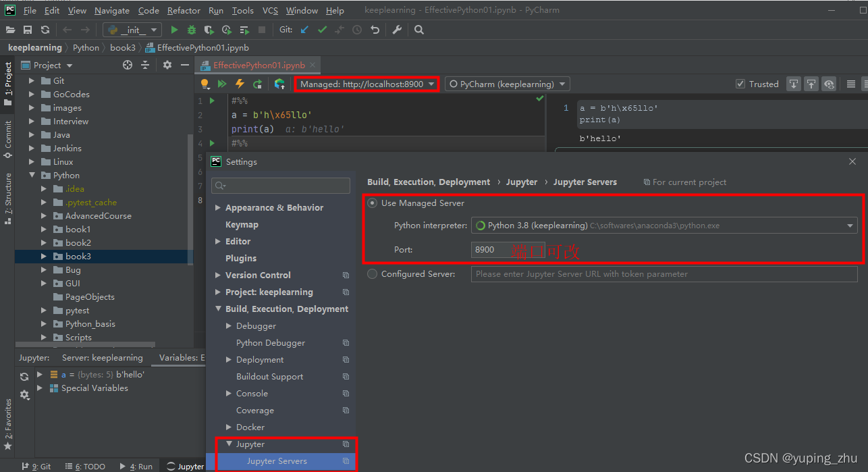Select the book3 folder in project tree
This screenshot has height=472, width=868.
[78, 256]
